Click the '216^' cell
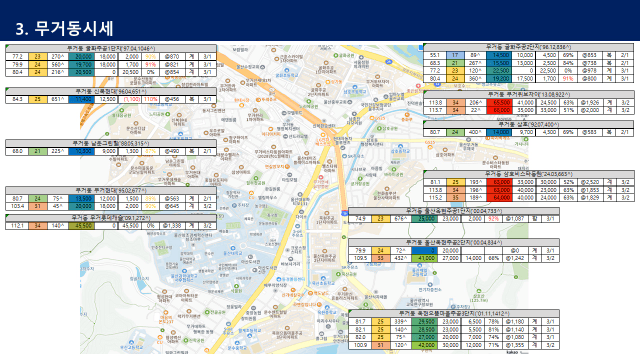Image resolution: width=640 pixels, height=360 pixels. coord(58,72)
